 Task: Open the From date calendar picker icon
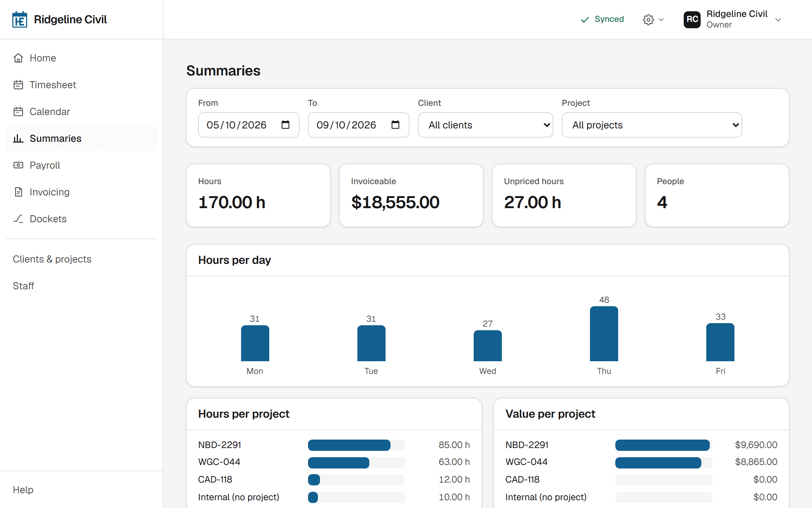(285, 125)
